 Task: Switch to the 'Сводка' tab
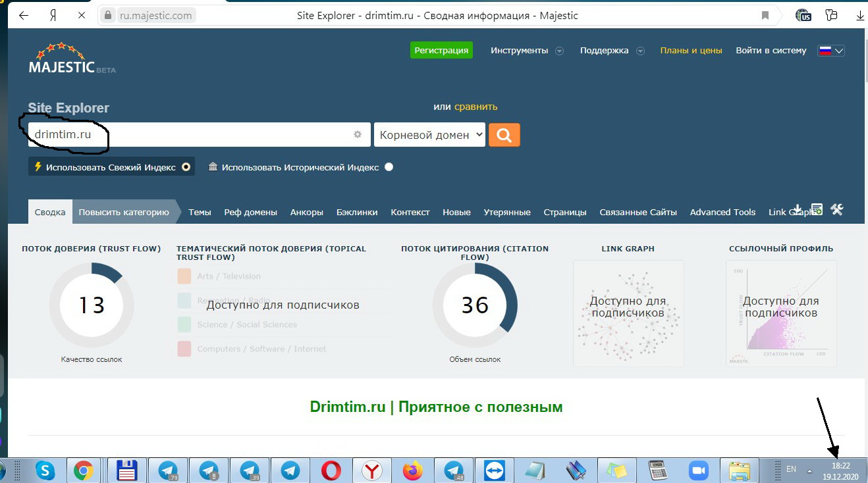50,212
